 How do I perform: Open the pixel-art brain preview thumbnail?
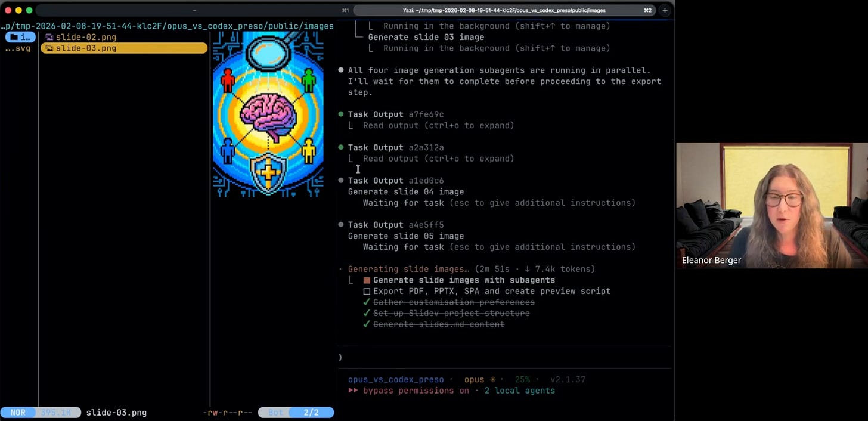tap(268, 114)
